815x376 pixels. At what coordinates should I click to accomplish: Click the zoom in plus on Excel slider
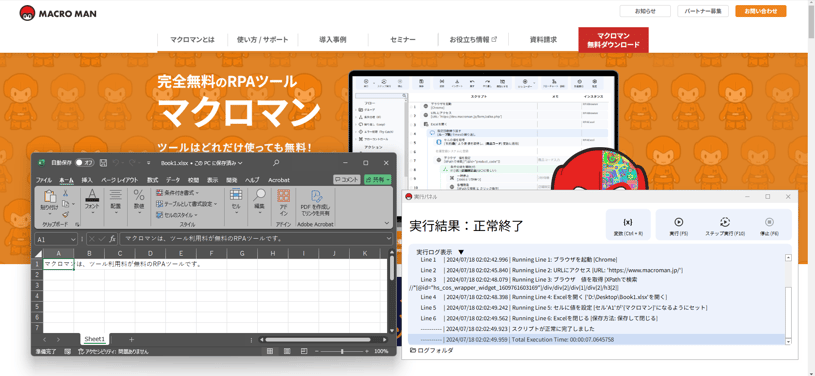(x=367, y=352)
